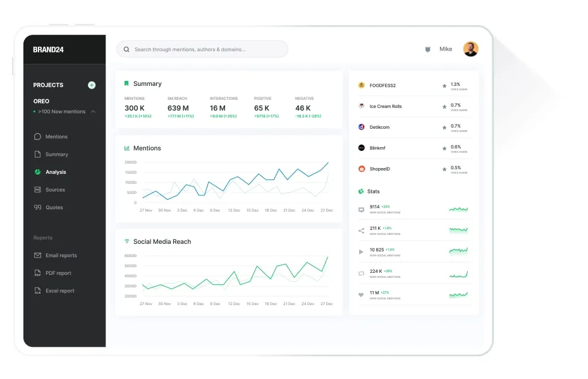
Task: Add a new project with the green plus
Action: pyautogui.click(x=92, y=85)
